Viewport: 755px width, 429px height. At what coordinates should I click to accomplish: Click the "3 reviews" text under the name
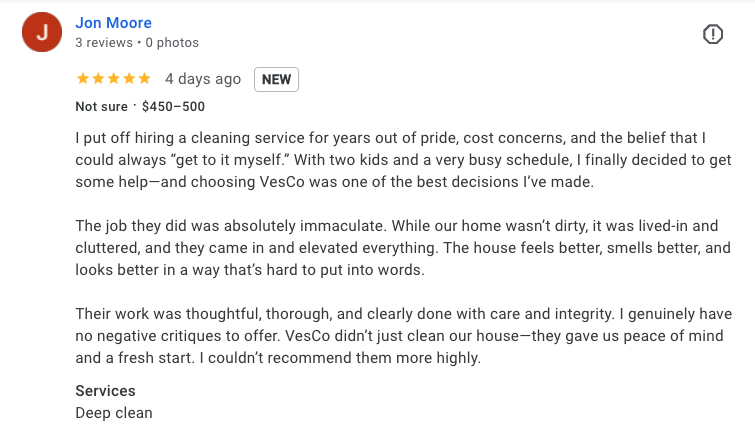[x=105, y=43]
